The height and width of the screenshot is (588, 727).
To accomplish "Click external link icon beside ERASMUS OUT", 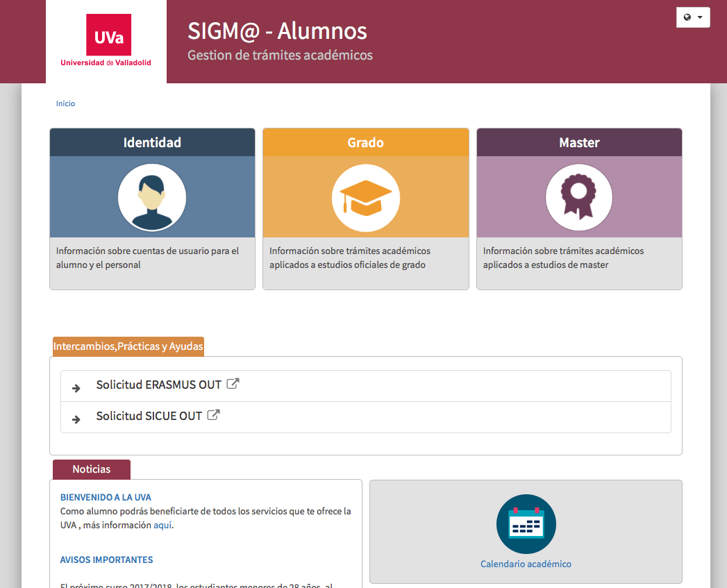I will click(233, 384).
